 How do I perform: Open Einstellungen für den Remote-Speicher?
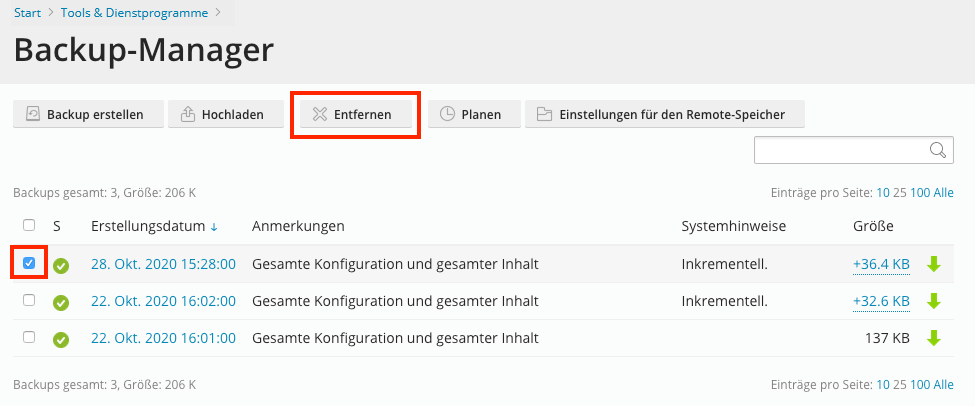pyautogui.click(x=665, y=114)
